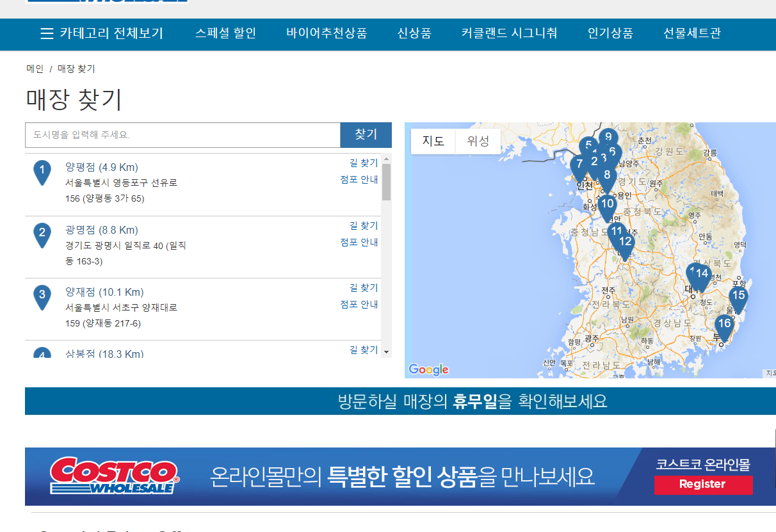Click list marker 1 for 양평점
Viewport: 776px width, 532px height.
[42, 172]
